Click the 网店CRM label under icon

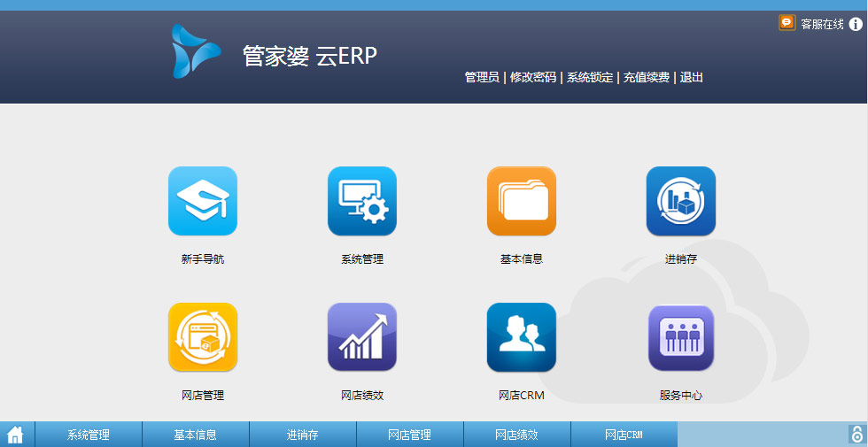522,396
